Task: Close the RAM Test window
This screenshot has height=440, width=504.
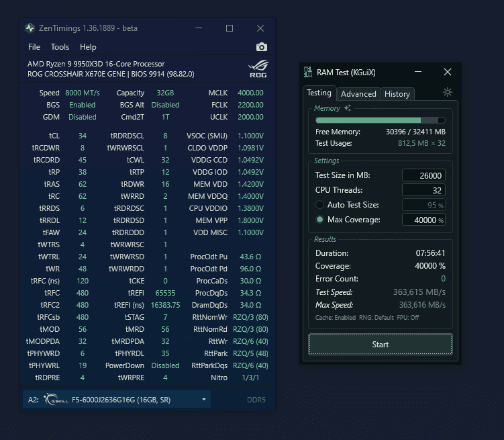Action: point(448,72)
